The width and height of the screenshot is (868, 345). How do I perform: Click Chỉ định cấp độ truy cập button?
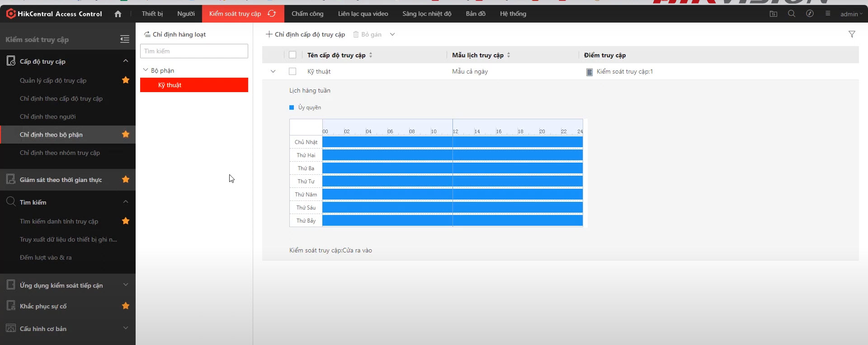[306, 34]
